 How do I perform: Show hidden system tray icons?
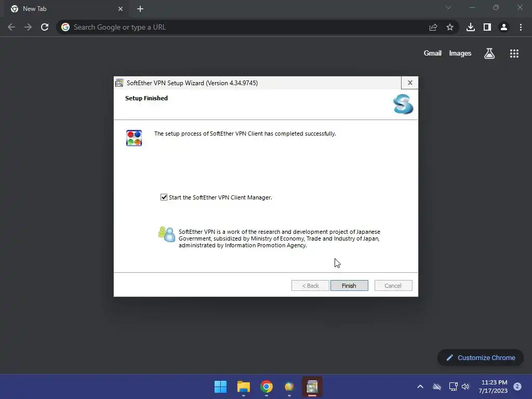(420, 387)
